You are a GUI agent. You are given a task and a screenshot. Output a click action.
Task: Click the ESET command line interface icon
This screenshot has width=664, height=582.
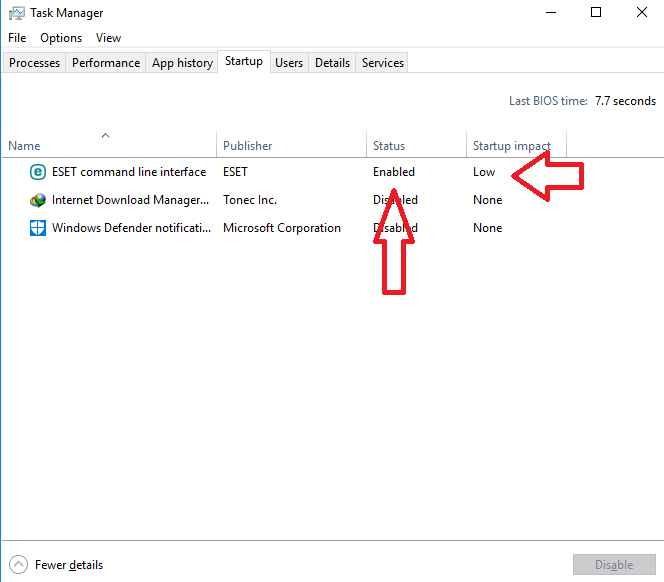38,172
